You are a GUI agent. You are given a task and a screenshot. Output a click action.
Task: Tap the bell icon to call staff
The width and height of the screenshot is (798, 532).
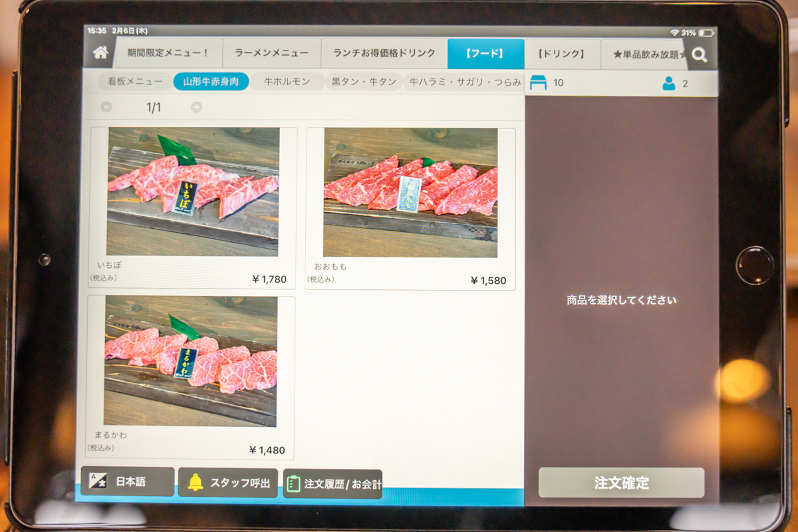coord(196,483)
